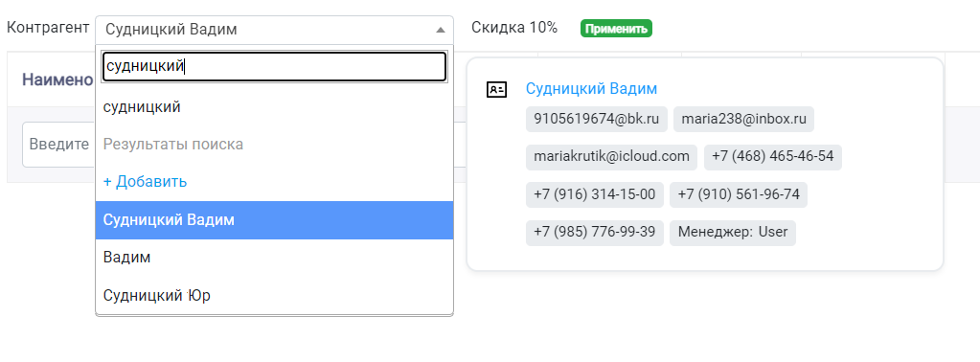Click the Применить discount button
The width and height of the screenshot is (980, 362).
(616, 29)
